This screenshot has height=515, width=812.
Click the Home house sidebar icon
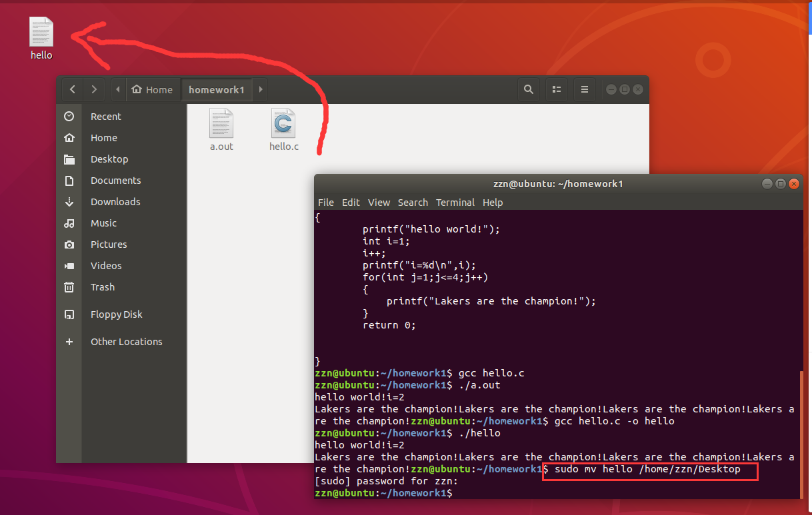tap(69, 138)
